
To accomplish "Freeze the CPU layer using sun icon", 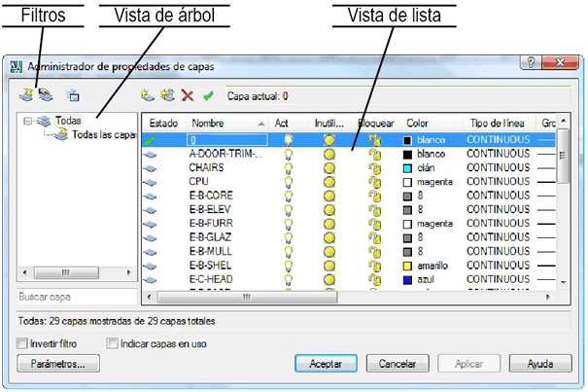I will coord(329,182).
